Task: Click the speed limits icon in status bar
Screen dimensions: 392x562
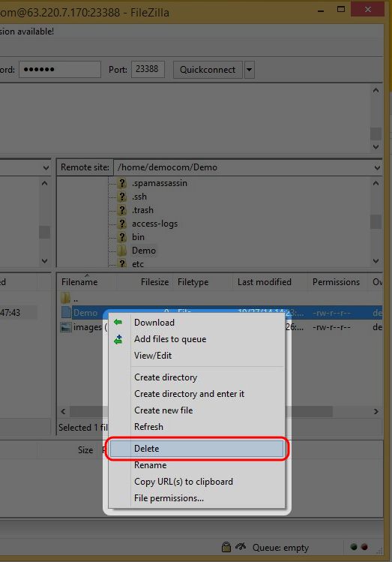Action: tap(241, 546)
